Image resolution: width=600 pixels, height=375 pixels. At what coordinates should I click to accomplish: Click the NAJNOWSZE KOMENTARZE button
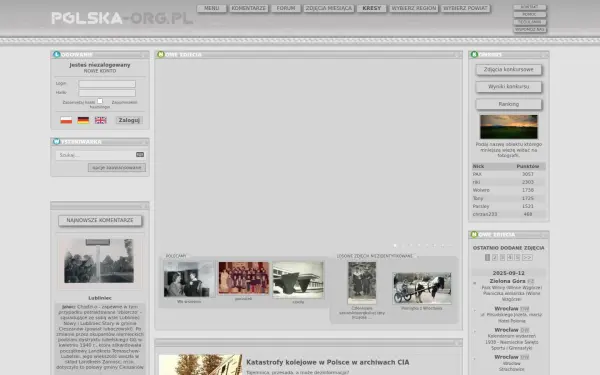[x=100, y=220]
